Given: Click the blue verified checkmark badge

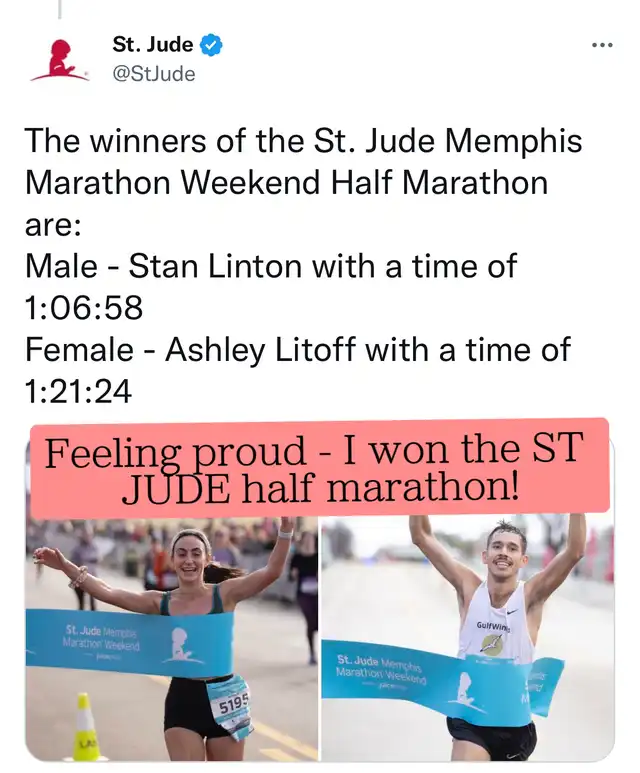Looking at the screenshot, I should 212,46.
